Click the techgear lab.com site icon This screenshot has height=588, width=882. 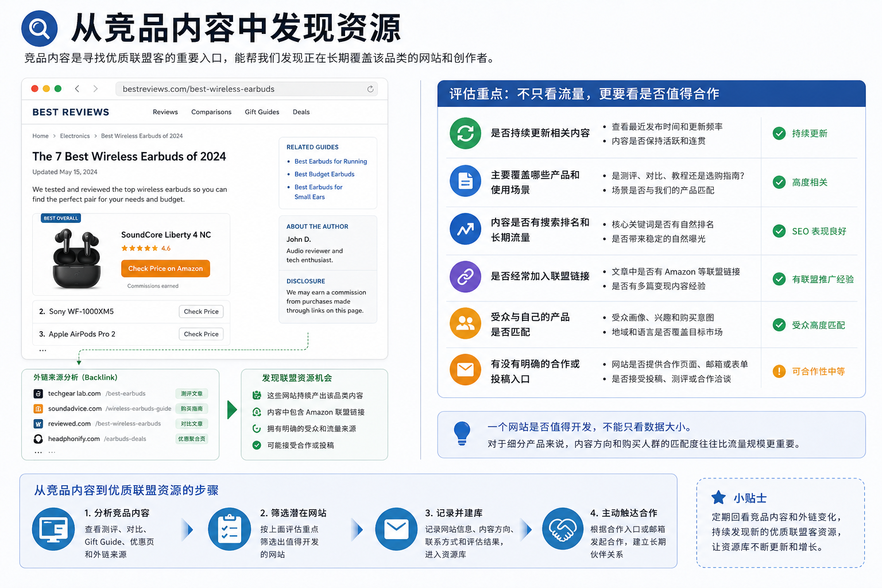[38, 394]
